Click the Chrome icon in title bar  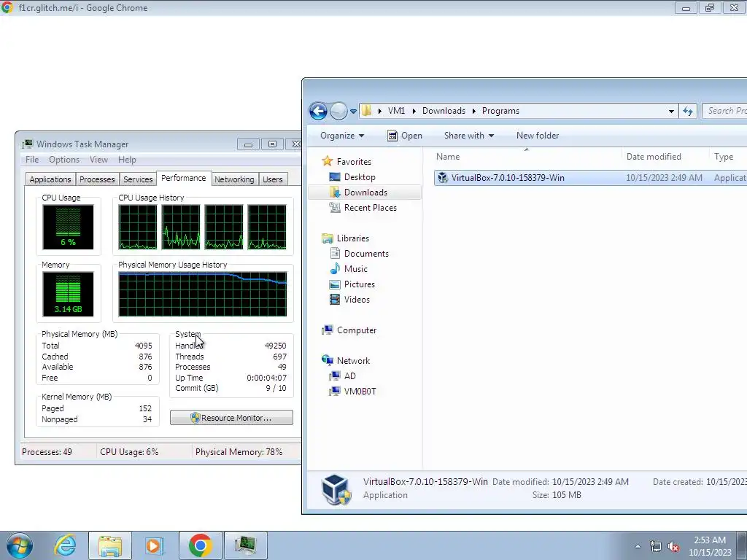[7, 7]
